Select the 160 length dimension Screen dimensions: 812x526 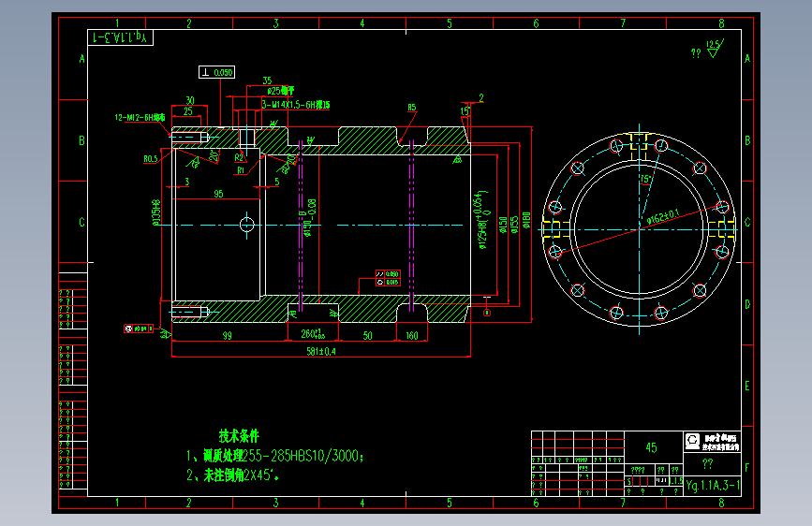tap(412, 335)
